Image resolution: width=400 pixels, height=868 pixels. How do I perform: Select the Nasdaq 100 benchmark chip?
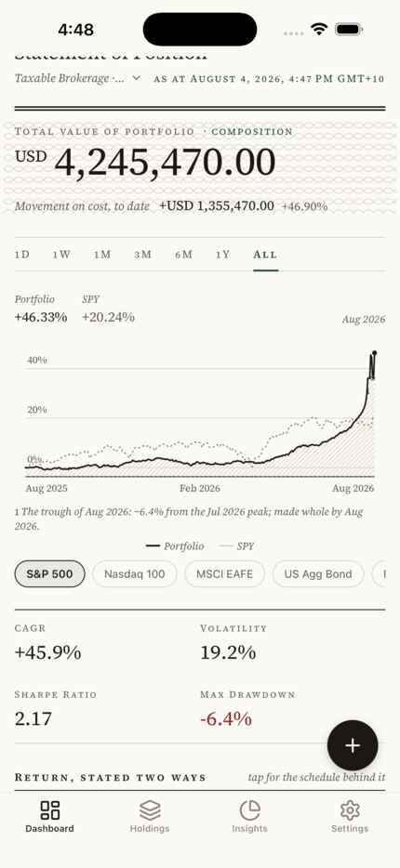pyautogui.click(x=135, y=573)
